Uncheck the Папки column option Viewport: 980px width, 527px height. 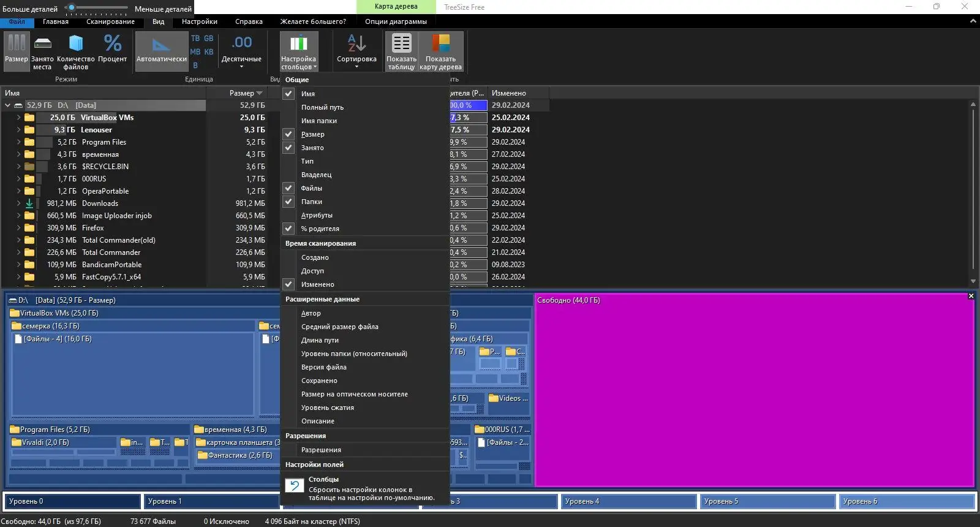(x=288, y=202)
